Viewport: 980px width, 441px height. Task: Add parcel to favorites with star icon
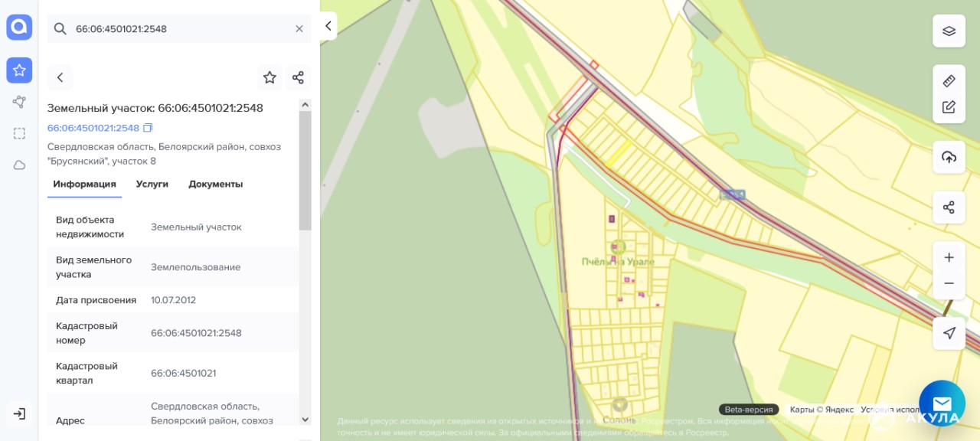coord(269,77)
